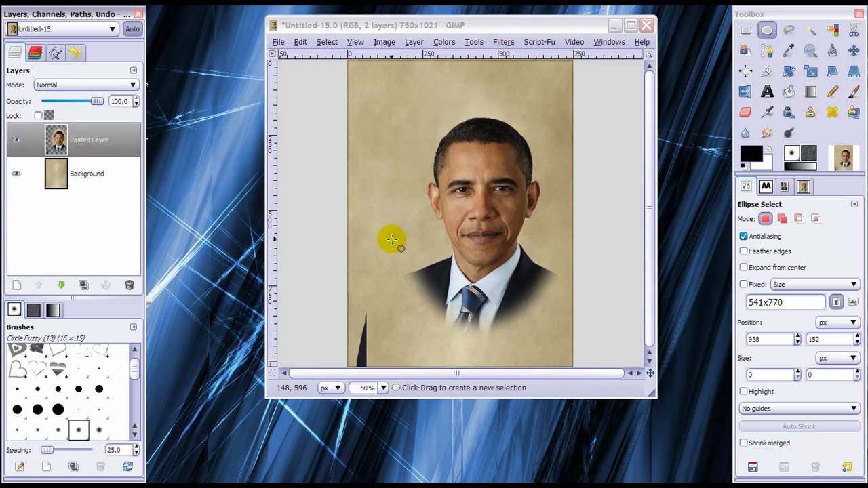This screenshot has height=488, width=868.
Task: Adjust the layer Opacity slider
Action: pos(72,101)
